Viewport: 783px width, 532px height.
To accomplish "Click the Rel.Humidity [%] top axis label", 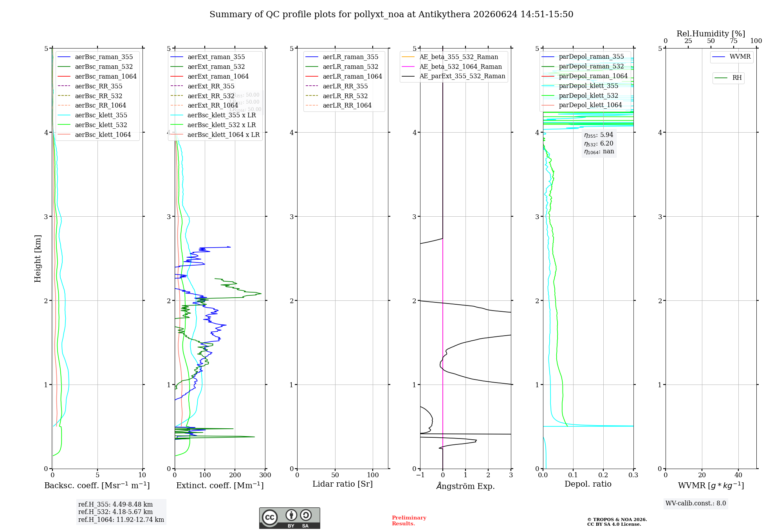I will pos(711,34).
